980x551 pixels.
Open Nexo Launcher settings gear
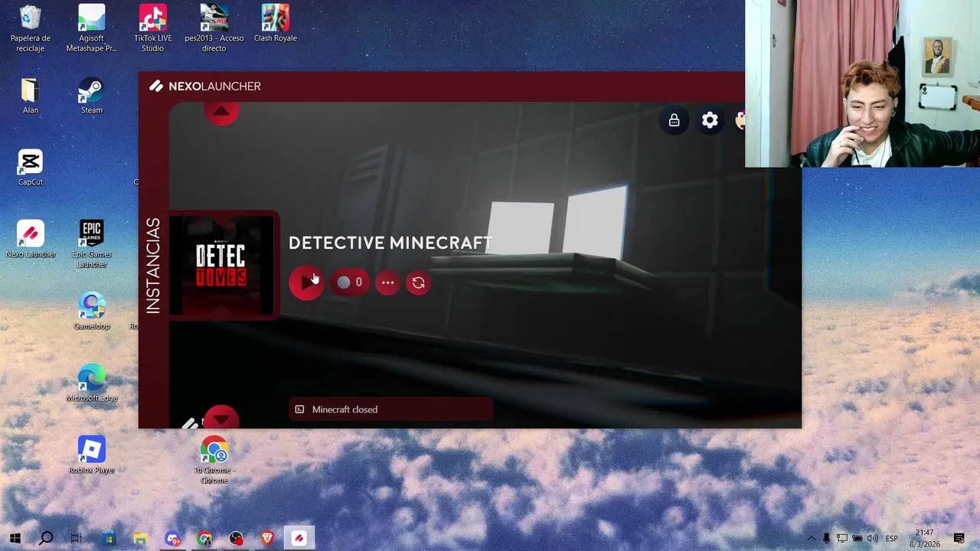[710, 120]
